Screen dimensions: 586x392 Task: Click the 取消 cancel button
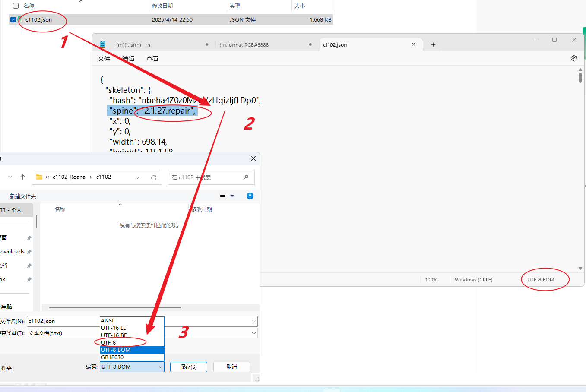(x=232, y=367)
